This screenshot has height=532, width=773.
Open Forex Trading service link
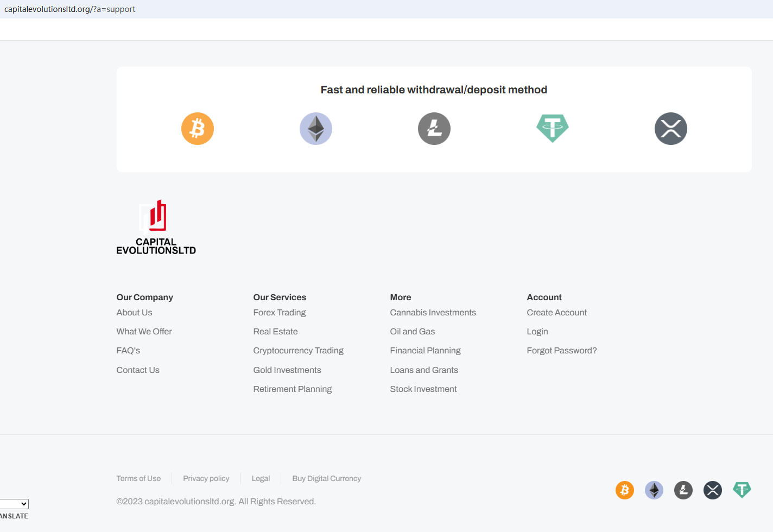click(x=280, y=313)
